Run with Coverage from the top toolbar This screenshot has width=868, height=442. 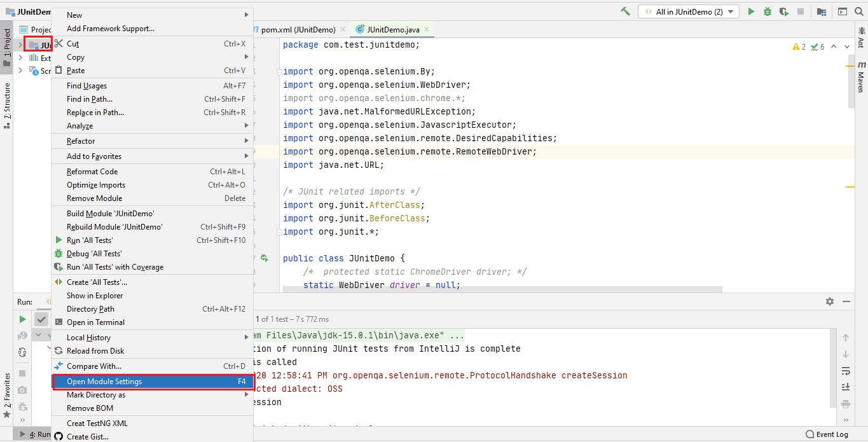(x=784, y=11)
